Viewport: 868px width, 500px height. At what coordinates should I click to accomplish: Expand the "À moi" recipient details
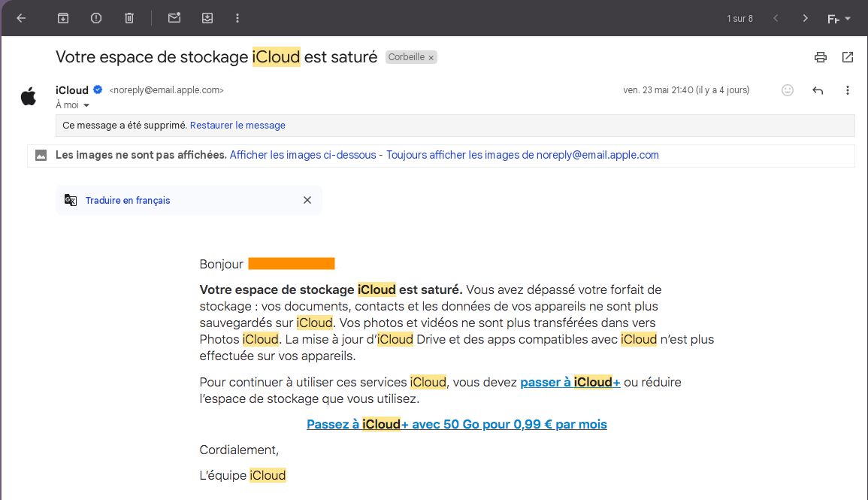[x=86, y=106]
